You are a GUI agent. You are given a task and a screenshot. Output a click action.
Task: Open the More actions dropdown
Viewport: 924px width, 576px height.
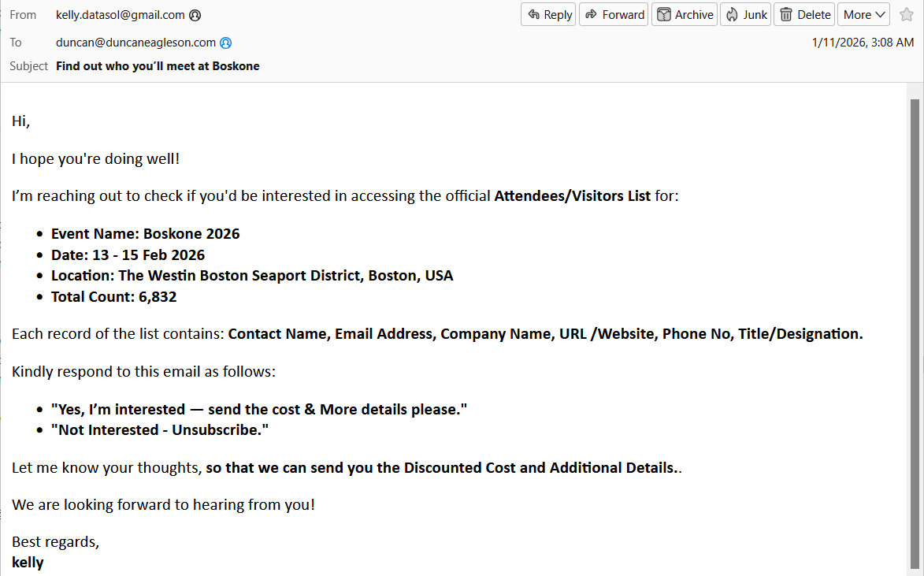pyautogui.click(x=864, y=14)
